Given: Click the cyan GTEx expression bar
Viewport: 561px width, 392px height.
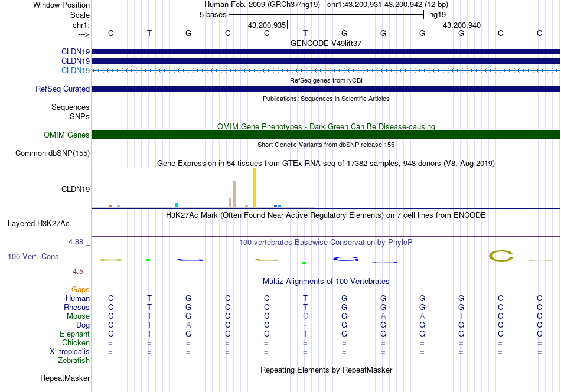Looking at the screenshot, I should [x=176, y=205].
